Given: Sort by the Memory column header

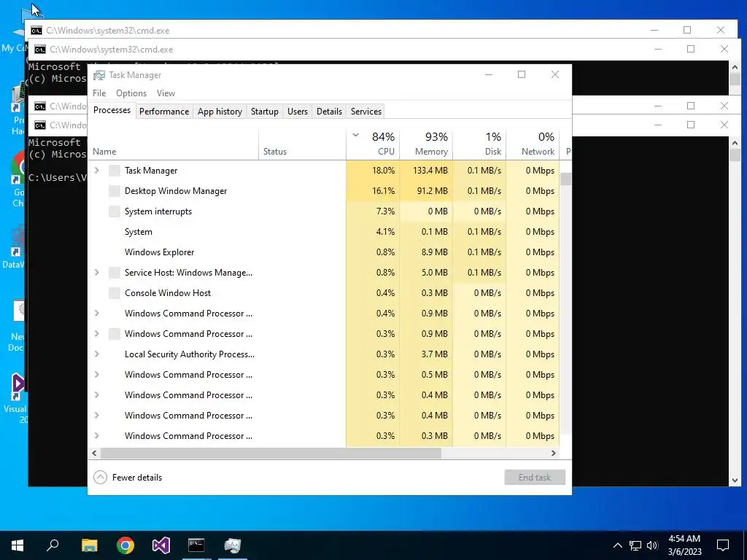Looking at the screenshot, I should pyautogui.click(x=426, y=144).
